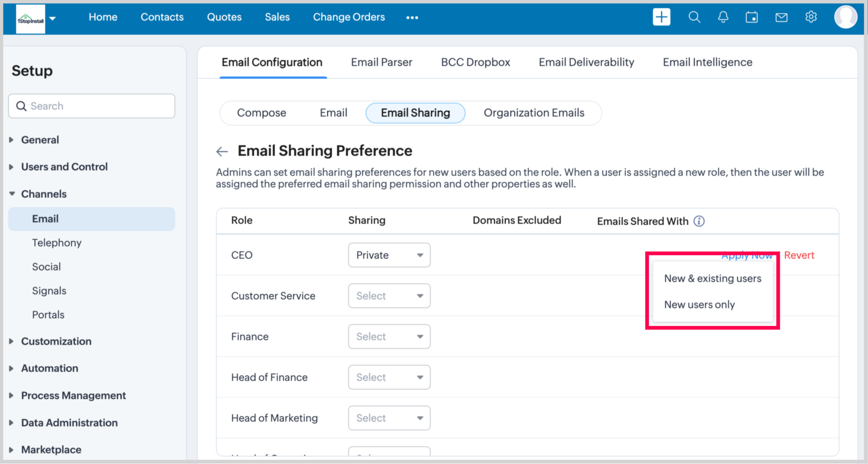Click info icon next to Emails Shared With

click(x=699, y=221)
